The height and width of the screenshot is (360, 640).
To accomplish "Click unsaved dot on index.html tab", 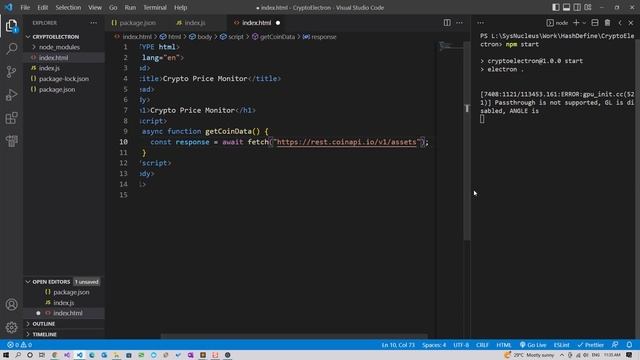I will (x=278, y=23).
